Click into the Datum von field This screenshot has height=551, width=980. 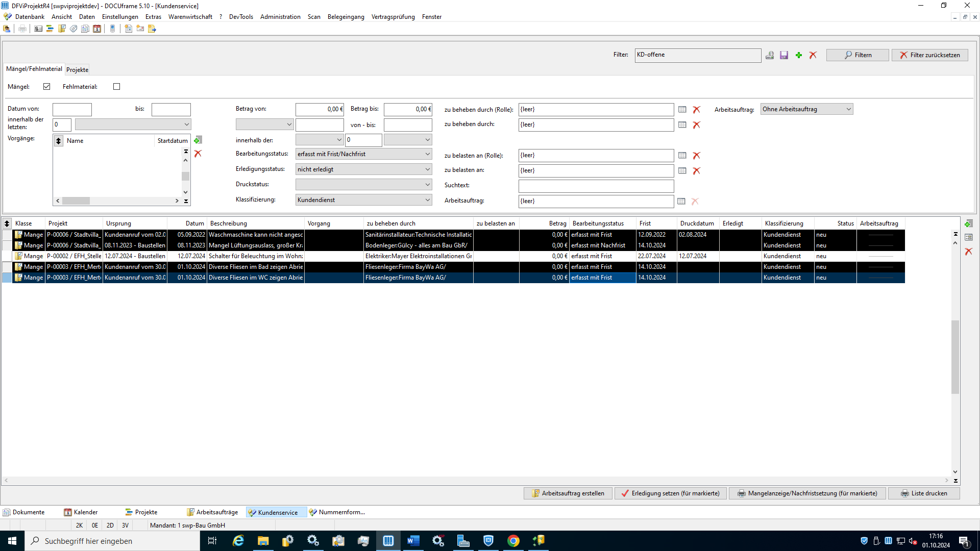(72, 109)
